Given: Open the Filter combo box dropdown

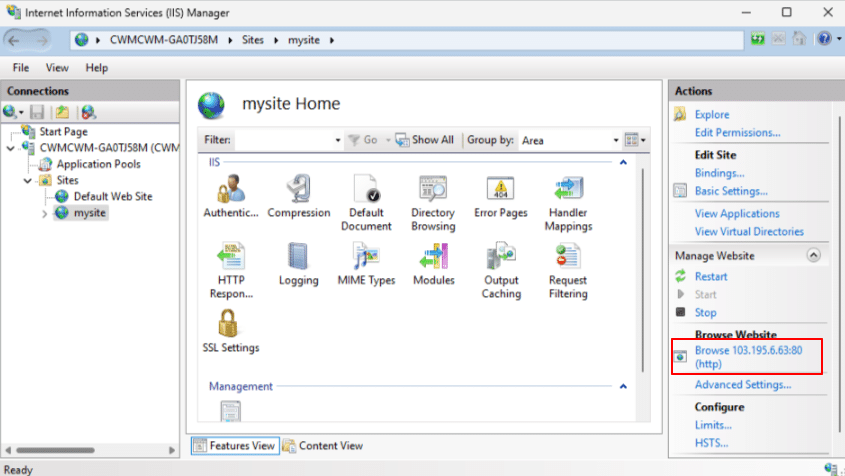Looking at the screenshot, I should click(x=337, y=140).
